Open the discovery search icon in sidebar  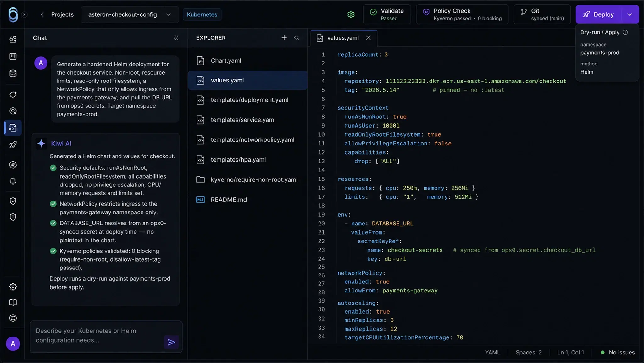point(13,111)
